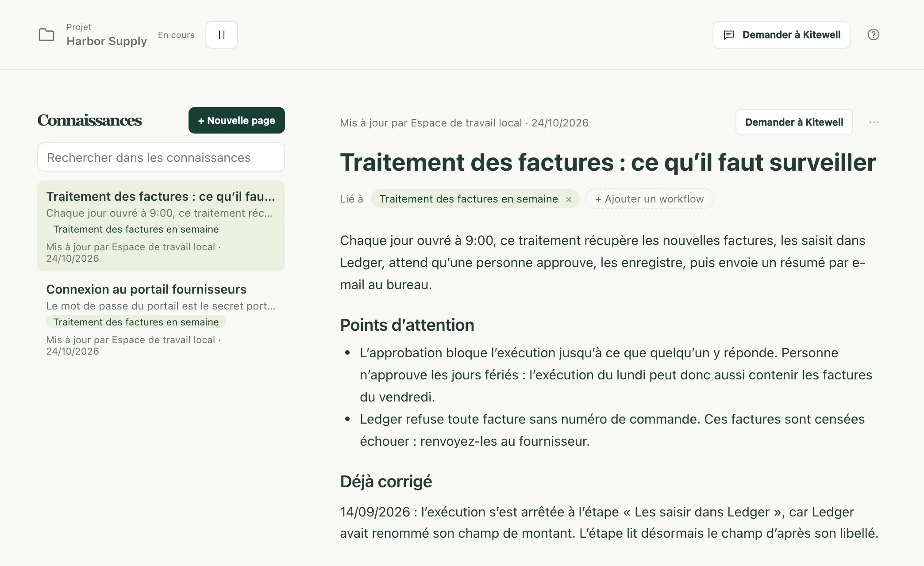Click workflow tag in Connexion au portail card
This screenshot has width=924, height=566.
[x=136, y=322]
